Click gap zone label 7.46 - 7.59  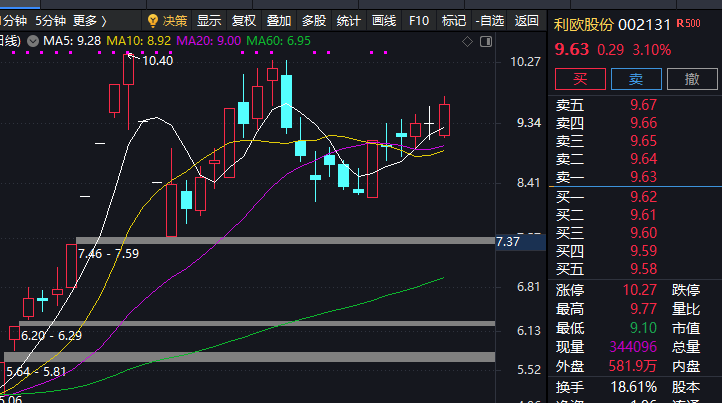[x=109, y=254]
